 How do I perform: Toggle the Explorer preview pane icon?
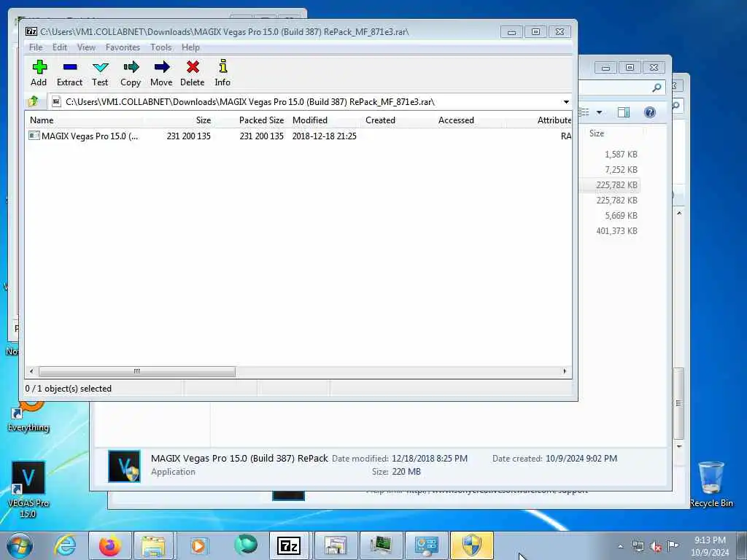[624, 112]
